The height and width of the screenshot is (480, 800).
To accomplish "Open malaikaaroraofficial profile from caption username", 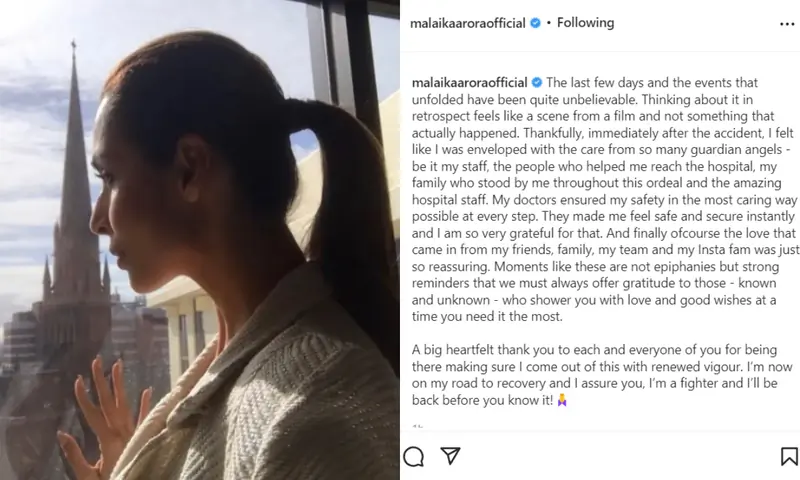I will (x=469, y=82).
